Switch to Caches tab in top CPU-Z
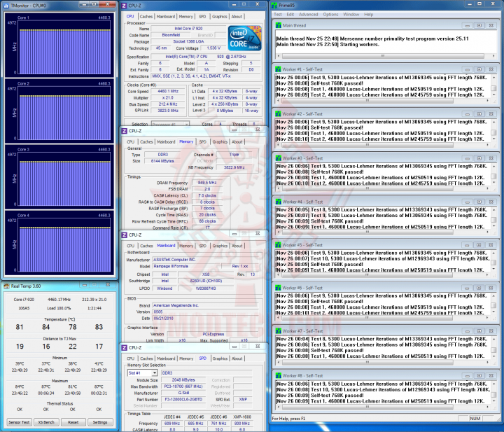This screenshot has width=504, height=432. tap(146, 16)
